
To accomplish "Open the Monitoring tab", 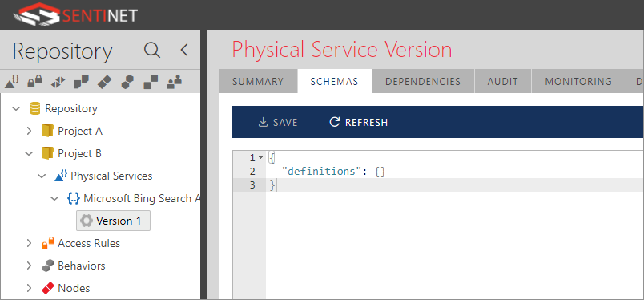I will [x=578, y=82].
